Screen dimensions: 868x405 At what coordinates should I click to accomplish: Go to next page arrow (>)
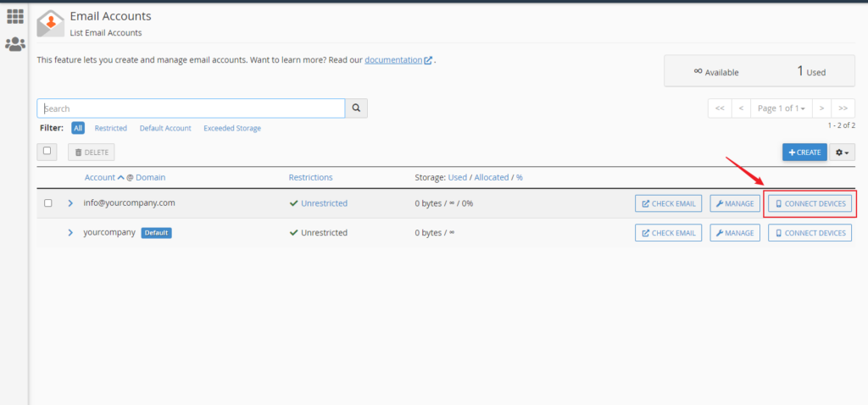coord(821,108)
